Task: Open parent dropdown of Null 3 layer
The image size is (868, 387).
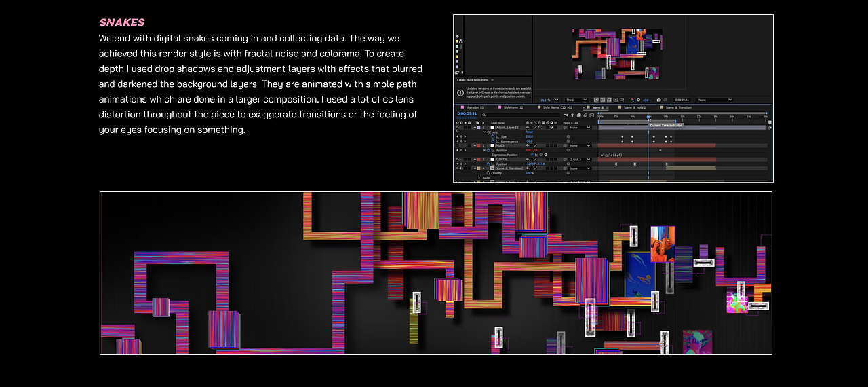Action: click(x=580, y=145)
